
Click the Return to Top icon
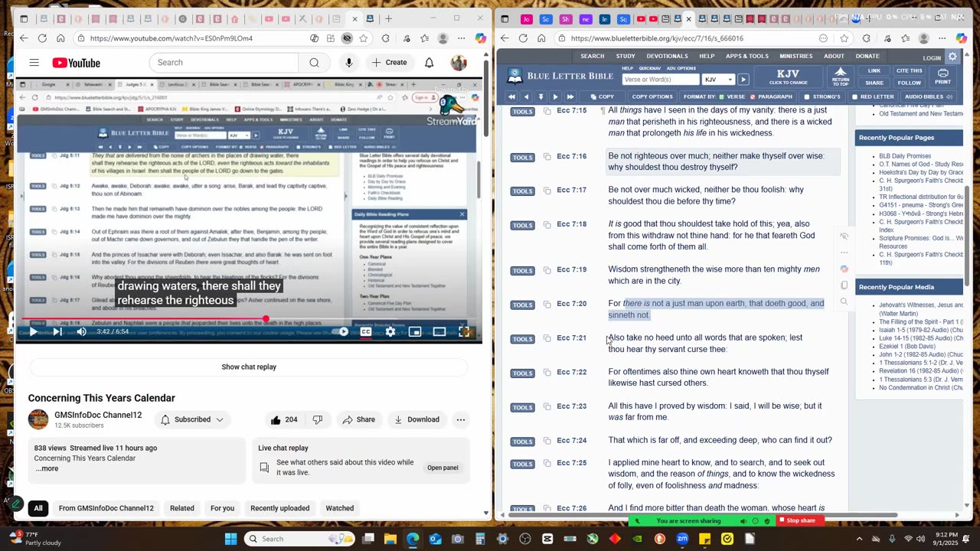pos(841,77)
